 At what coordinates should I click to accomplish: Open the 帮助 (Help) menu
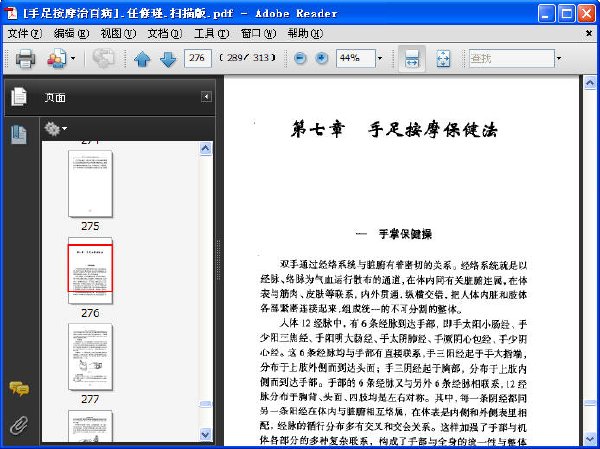(x=305, y=34)
